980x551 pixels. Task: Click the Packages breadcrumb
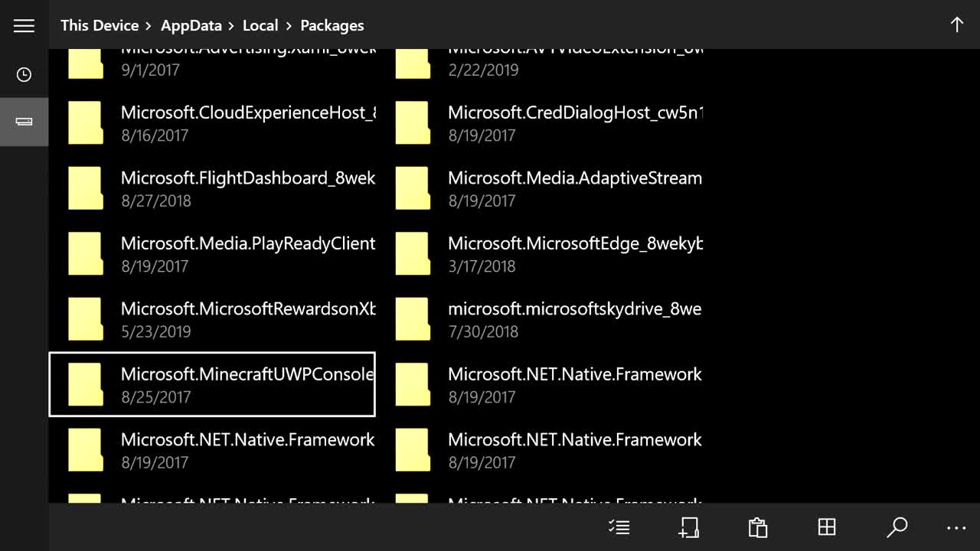click(332, 25)
